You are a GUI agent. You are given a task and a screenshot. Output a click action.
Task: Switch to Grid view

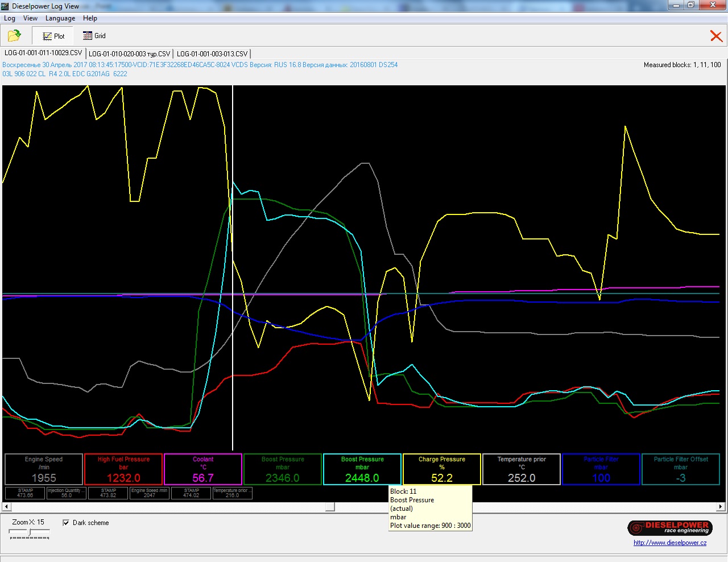(94, 36)
